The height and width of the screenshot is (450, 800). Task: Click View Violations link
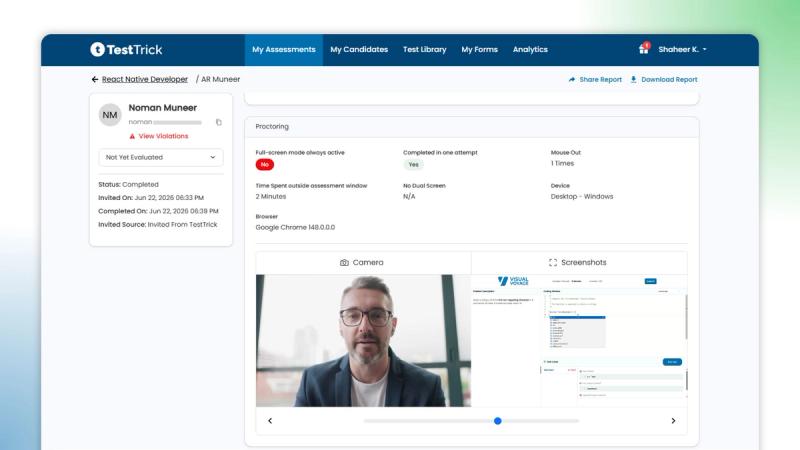(163, 136)
